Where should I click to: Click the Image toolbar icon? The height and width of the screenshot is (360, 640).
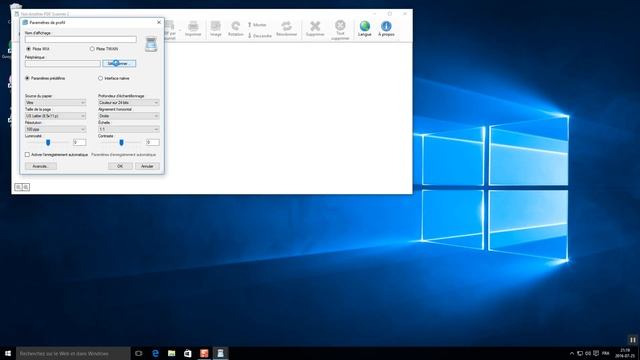point(216,27)
